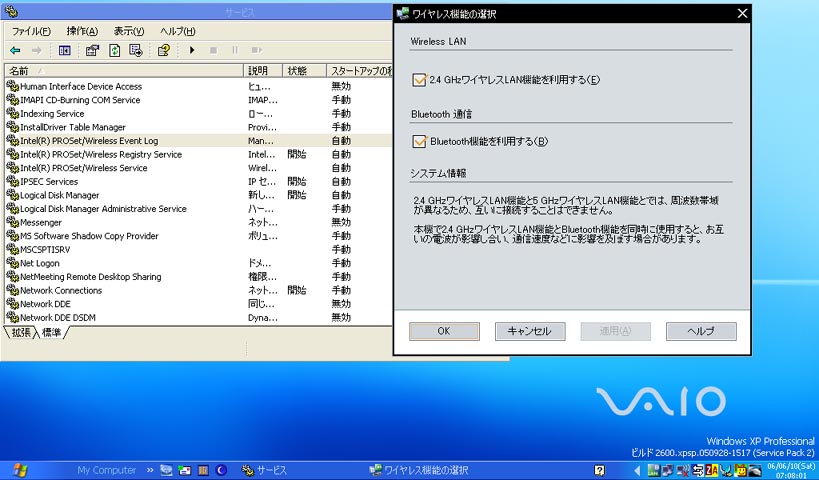819x480 pixels.
Task: Open the ヘルプ menu in Services
Action: click(x=178, y=31)
